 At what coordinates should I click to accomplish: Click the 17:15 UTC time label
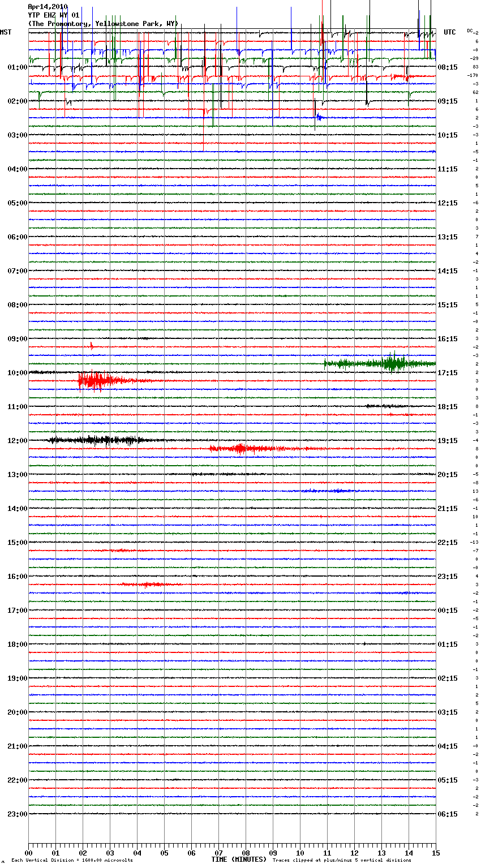[x=447, y=373]
